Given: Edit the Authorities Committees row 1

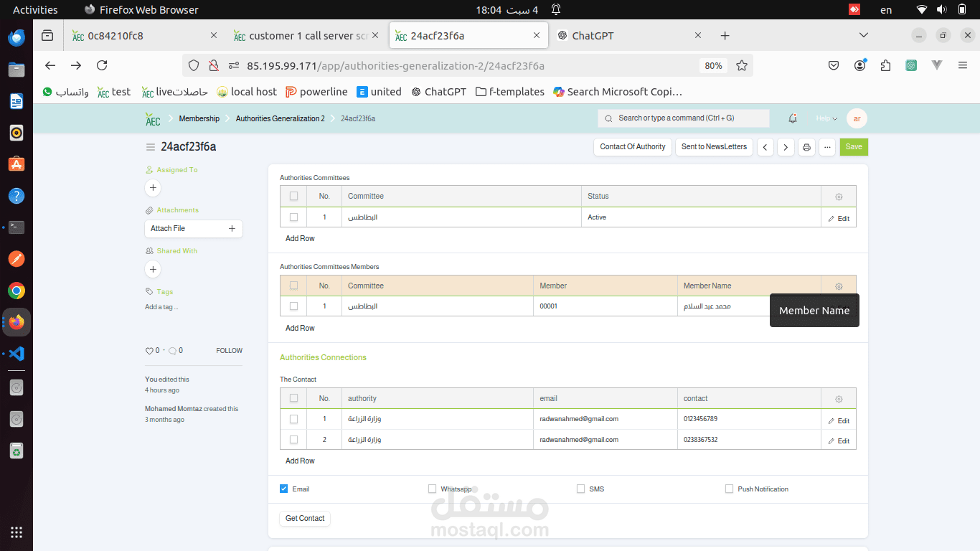Looking at the screenshot, I should pos(839,219).
